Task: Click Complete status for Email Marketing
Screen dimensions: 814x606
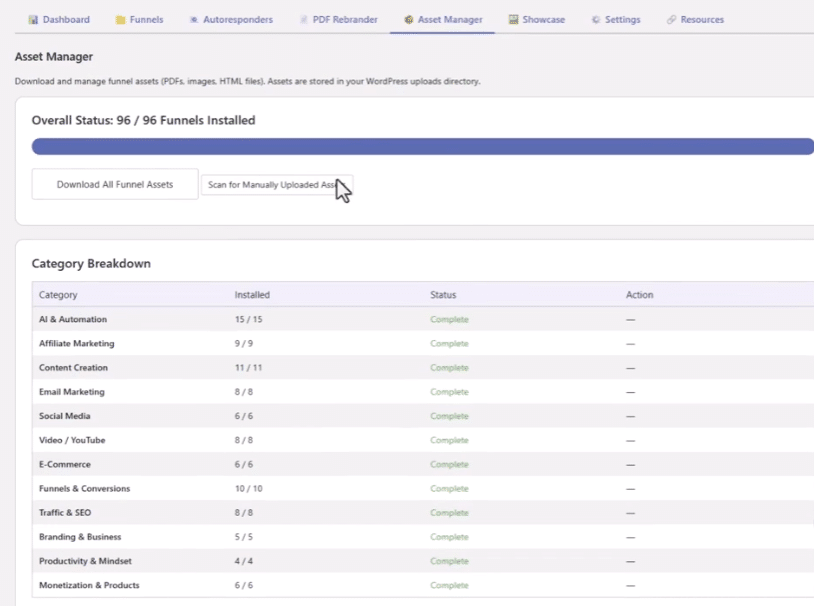Action: (449, 392)
